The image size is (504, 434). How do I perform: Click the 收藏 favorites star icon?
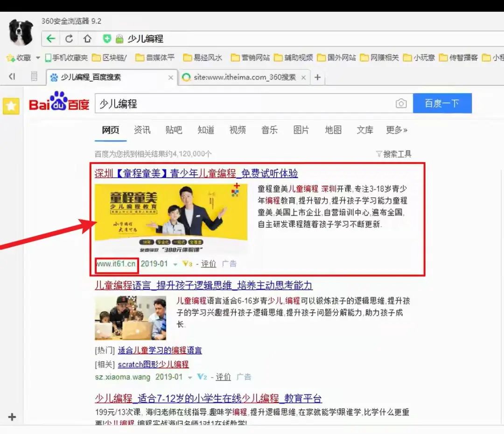tap(10, 58)
